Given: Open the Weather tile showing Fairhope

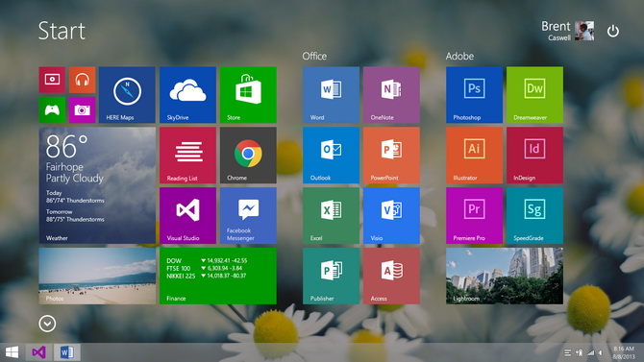Looking at the screenshot, I should 97,185.
